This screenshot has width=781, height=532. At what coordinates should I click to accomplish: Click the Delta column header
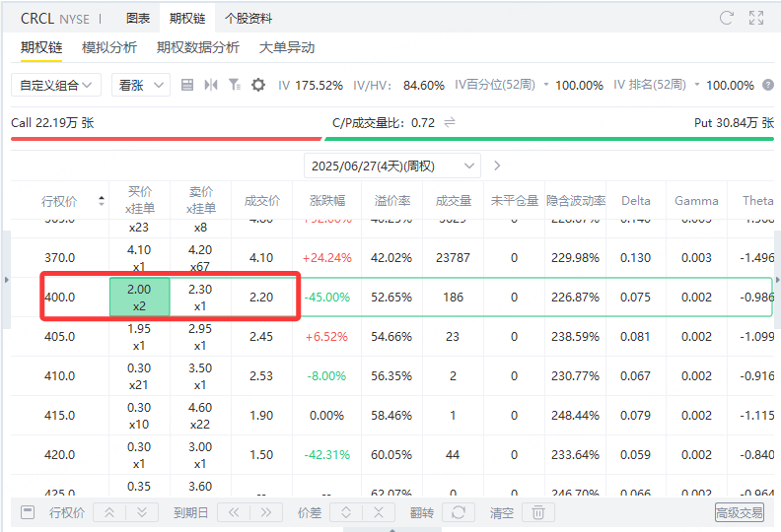[636, 201]
